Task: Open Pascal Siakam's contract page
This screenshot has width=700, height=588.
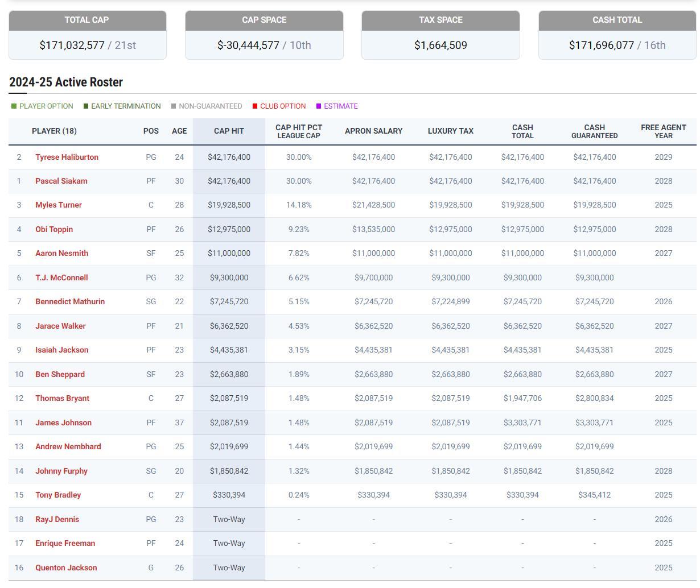Action: coord(61,181)
